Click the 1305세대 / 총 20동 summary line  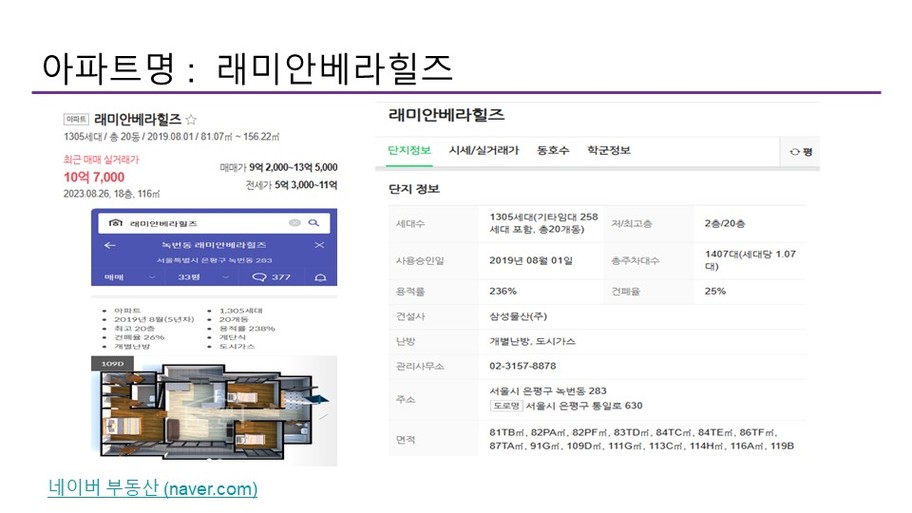pos(172,137)
